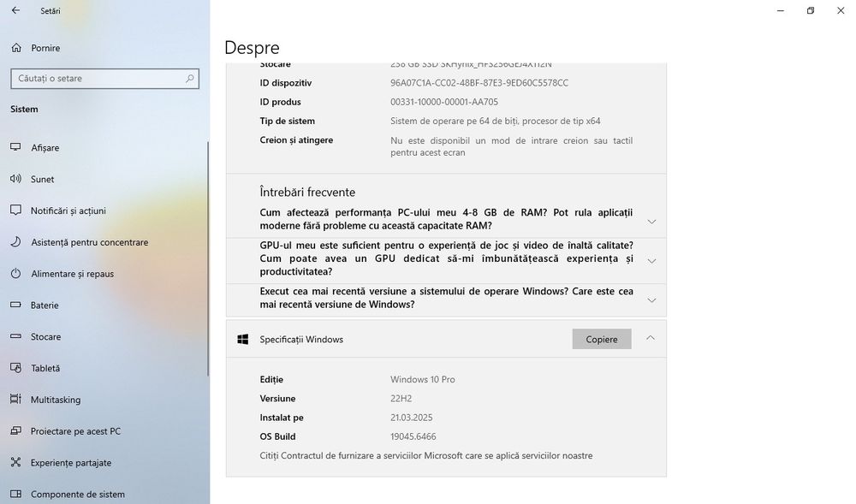Screen dimensions: 856x504
Task: Select the Multitasking icon
Action: [x=15, y=400]
